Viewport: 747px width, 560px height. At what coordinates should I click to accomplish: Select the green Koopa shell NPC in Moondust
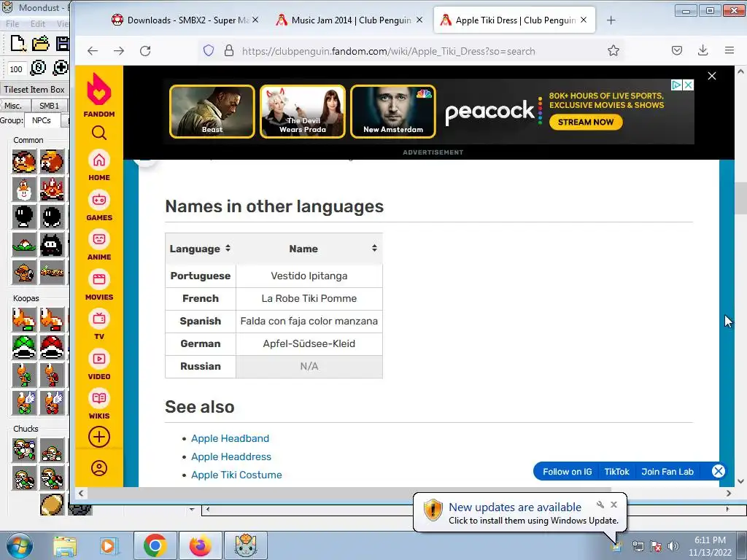click(24, 347)
